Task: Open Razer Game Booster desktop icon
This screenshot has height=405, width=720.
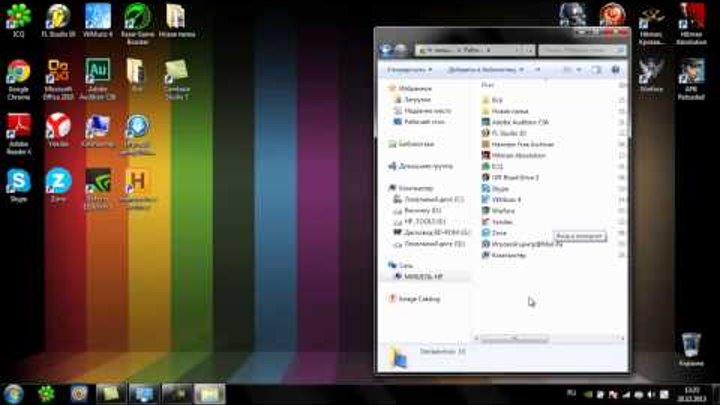Action: 137,18
